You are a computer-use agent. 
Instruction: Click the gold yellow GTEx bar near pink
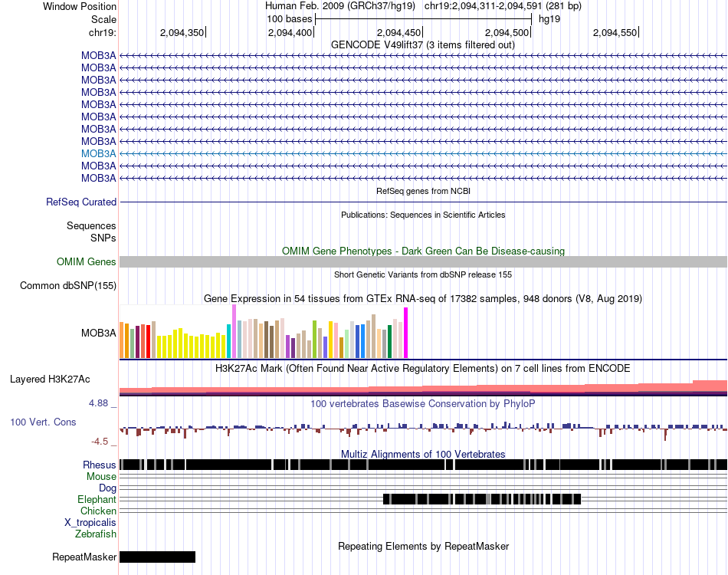click(x=330, y=340)
